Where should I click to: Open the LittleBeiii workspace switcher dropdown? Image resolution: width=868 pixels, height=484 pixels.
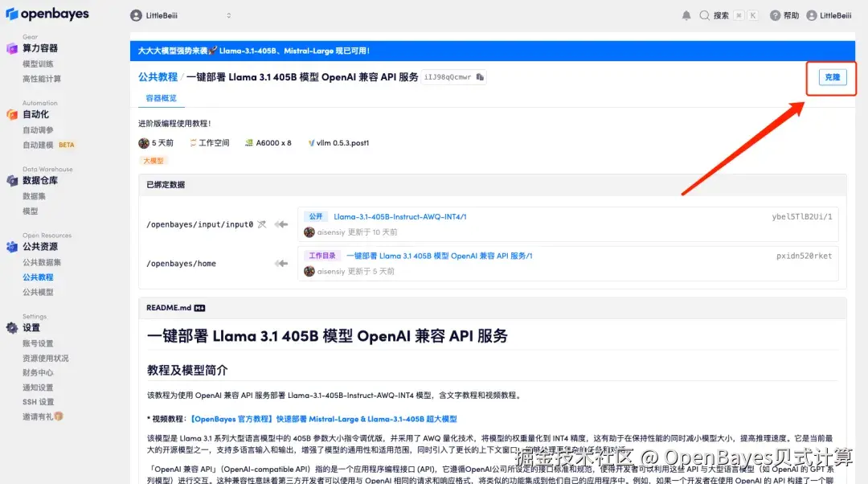point(228,15)
